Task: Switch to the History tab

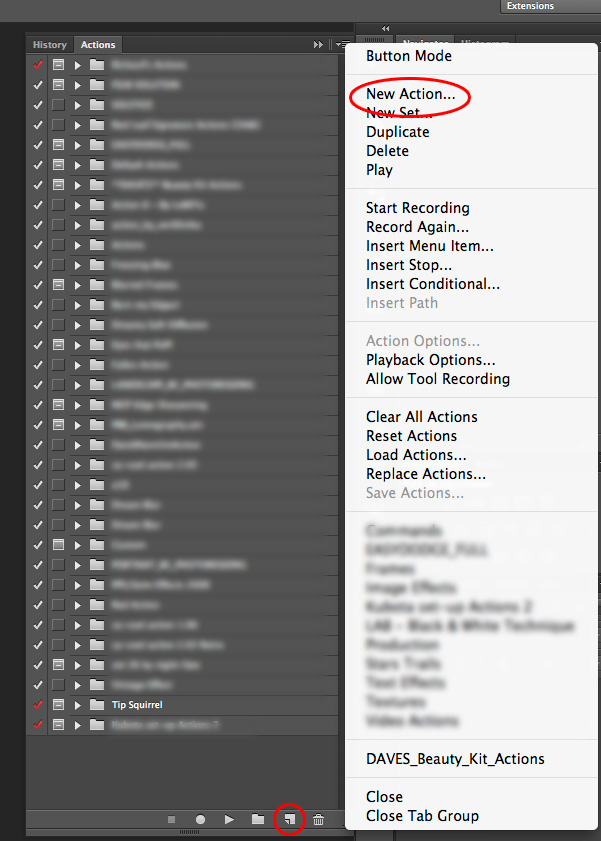Action: click(x=50, y=45)
